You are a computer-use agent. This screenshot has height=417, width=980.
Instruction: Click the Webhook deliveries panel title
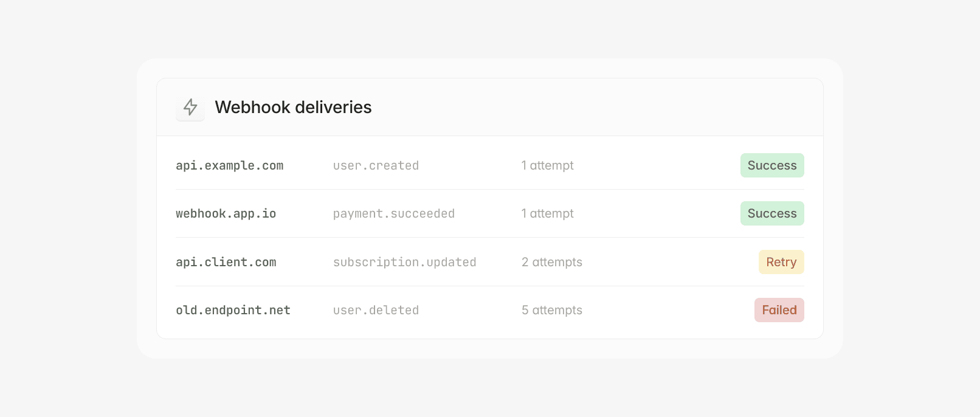pos(293,108)
